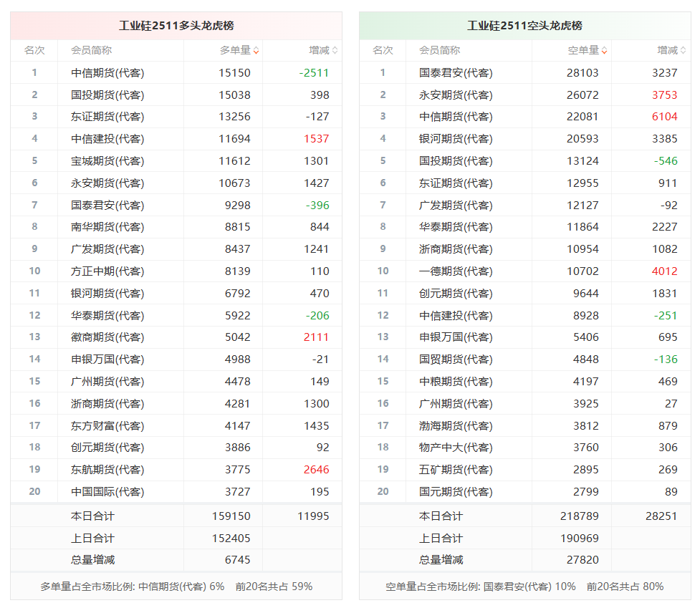This screenshot has width=700, height=608.
Task: Click short total change 27820
Action: pyautogui.click(x=582, y=560)
